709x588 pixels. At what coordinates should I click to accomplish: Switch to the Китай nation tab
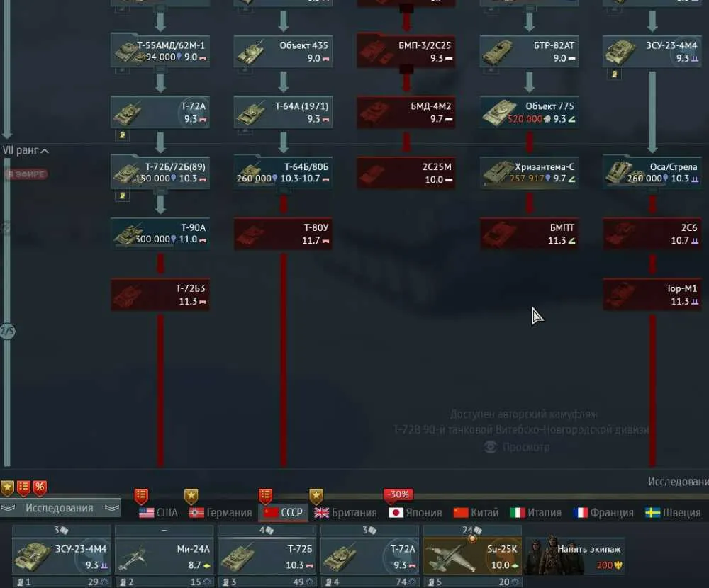476,513
